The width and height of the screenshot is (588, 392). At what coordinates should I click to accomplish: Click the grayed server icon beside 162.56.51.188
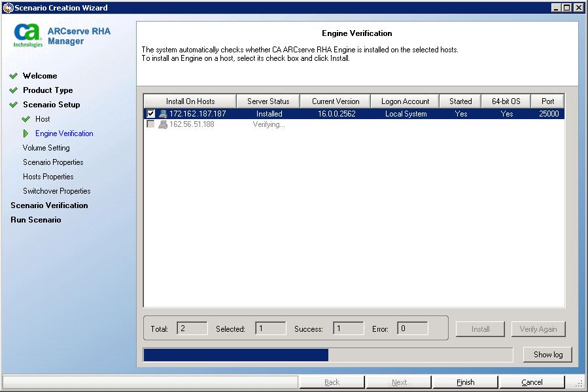point(164,126)
